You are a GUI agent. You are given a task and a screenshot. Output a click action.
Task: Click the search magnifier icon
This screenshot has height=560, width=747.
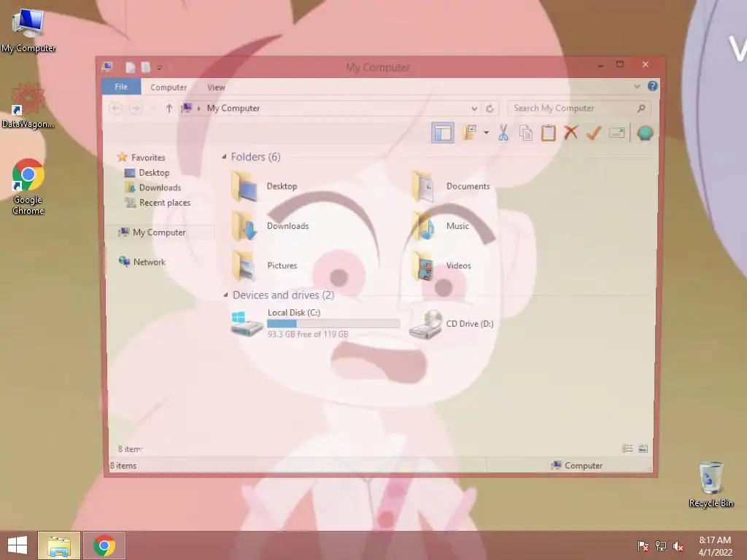click(641, 108)
